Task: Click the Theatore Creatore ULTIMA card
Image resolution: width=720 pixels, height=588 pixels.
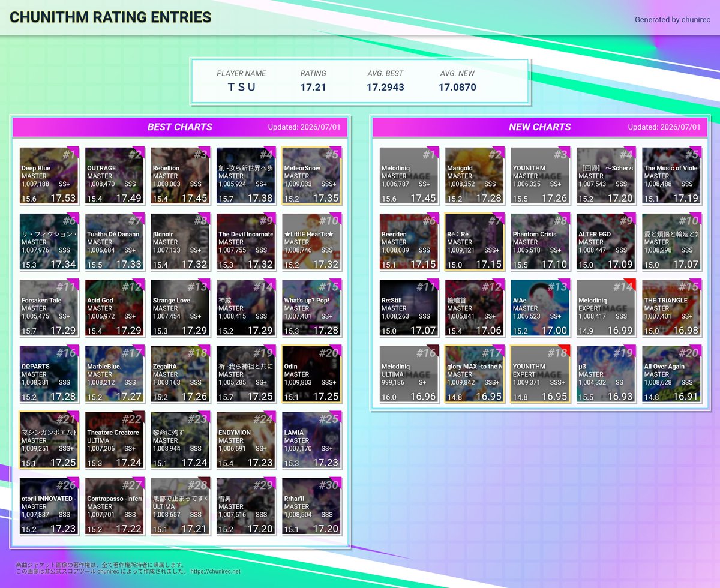Action: point(114,440)
